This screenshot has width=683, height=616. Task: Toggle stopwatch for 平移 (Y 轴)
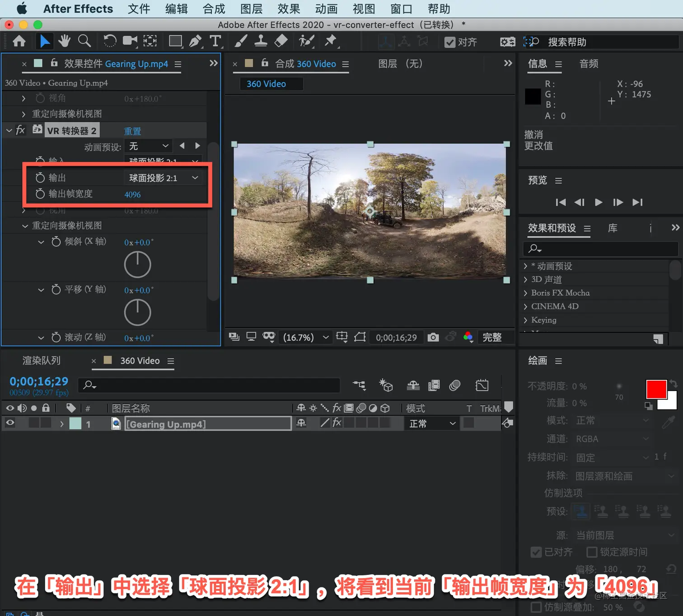tap(56, 289)
